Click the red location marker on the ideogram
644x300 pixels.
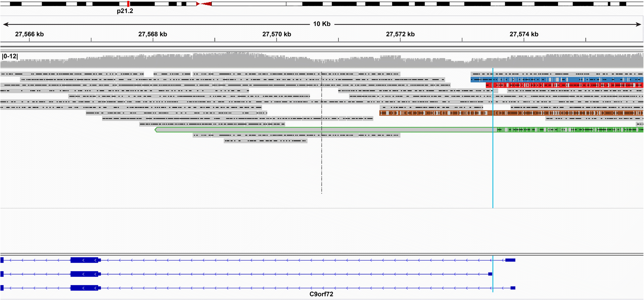coord(128,4)
